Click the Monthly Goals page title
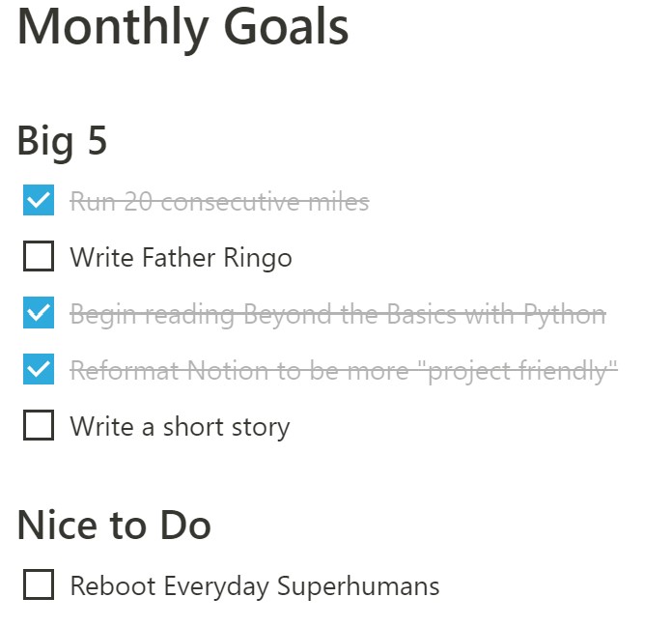This screenshot has height=626, width=672. (183, 29)
